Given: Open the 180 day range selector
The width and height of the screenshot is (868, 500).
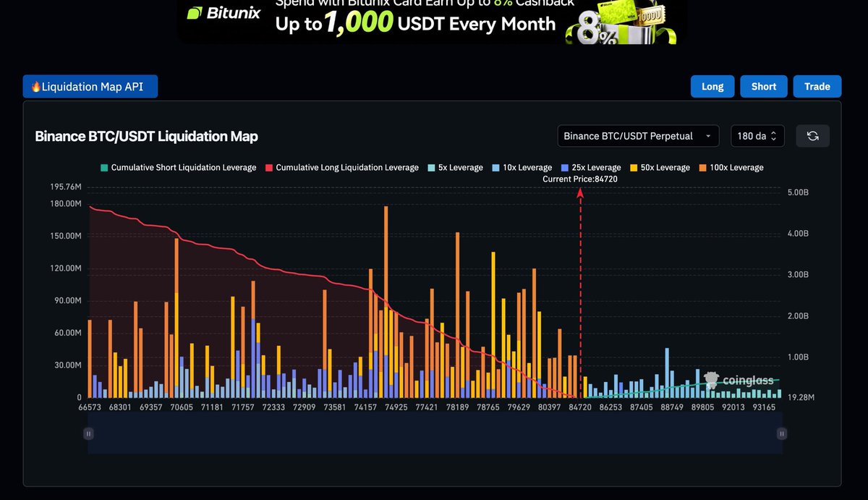Looking at the screenshot, I should 757,136.
